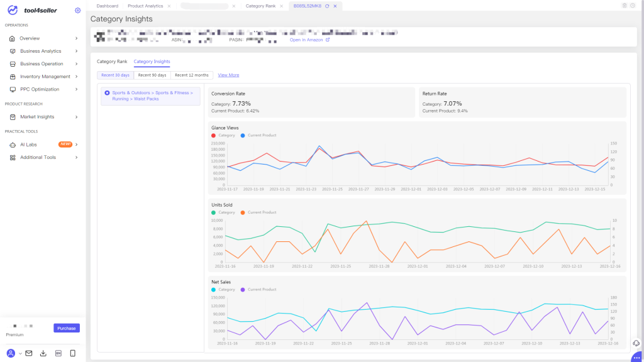Click the Open in Amazon link
Screen dimensions: 644x362
click(x=306, y=40)
